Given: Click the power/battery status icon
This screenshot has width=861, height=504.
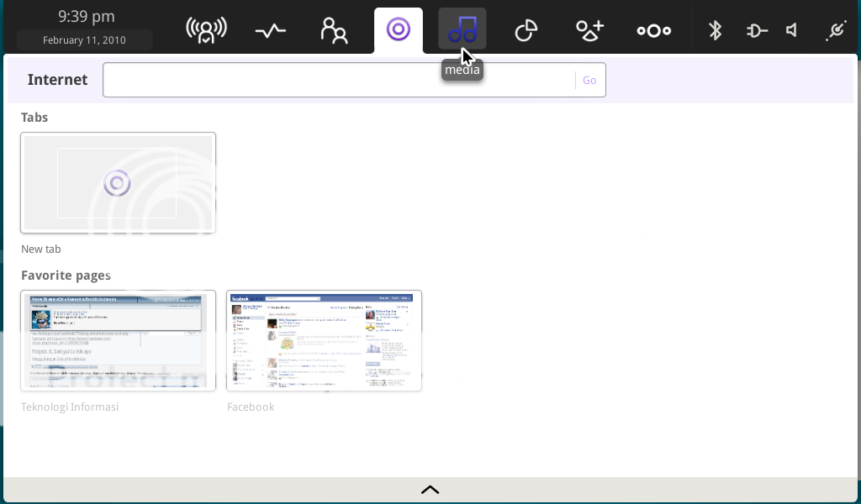Looking at the screenshot, I should 756,31.
